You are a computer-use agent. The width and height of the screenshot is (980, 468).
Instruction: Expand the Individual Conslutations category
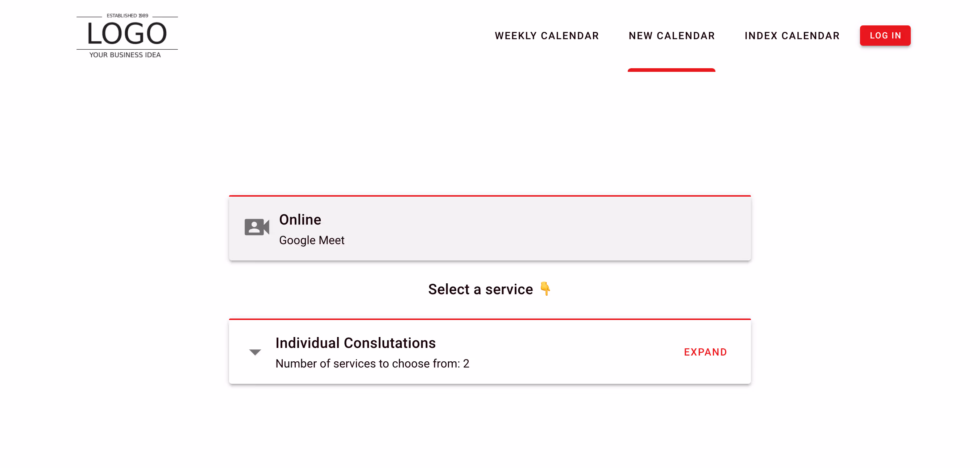click(705, 352)
